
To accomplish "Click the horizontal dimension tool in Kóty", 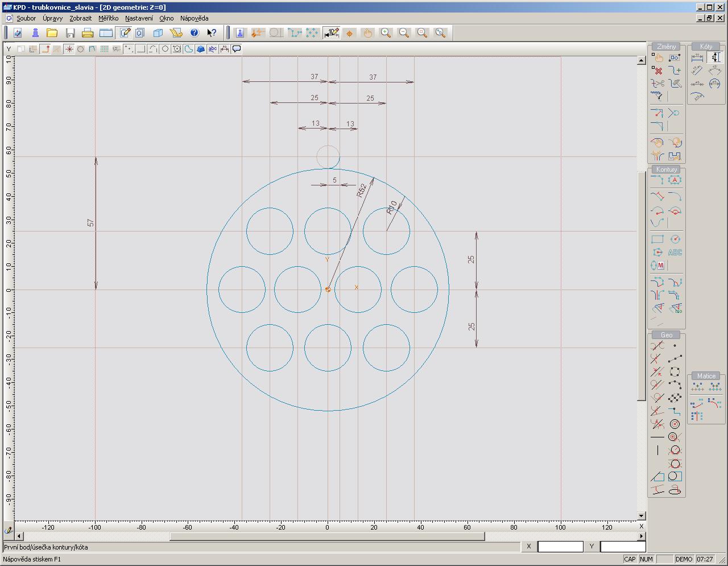I will 697,57.
